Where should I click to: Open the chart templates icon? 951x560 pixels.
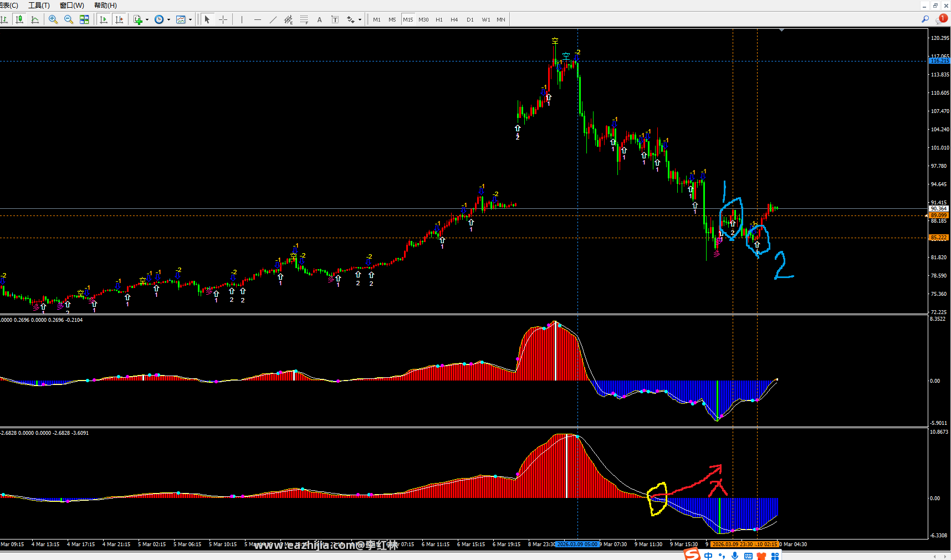click(181, 19)
